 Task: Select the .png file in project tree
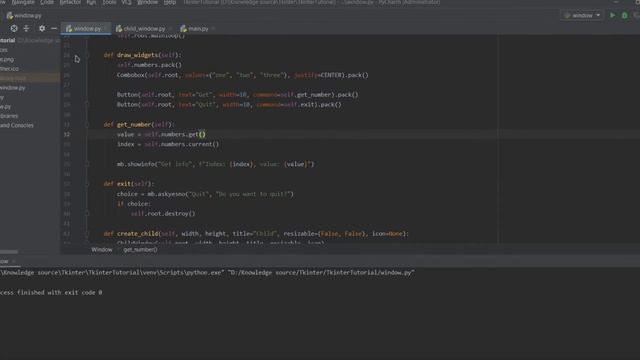tap(7, 60)
